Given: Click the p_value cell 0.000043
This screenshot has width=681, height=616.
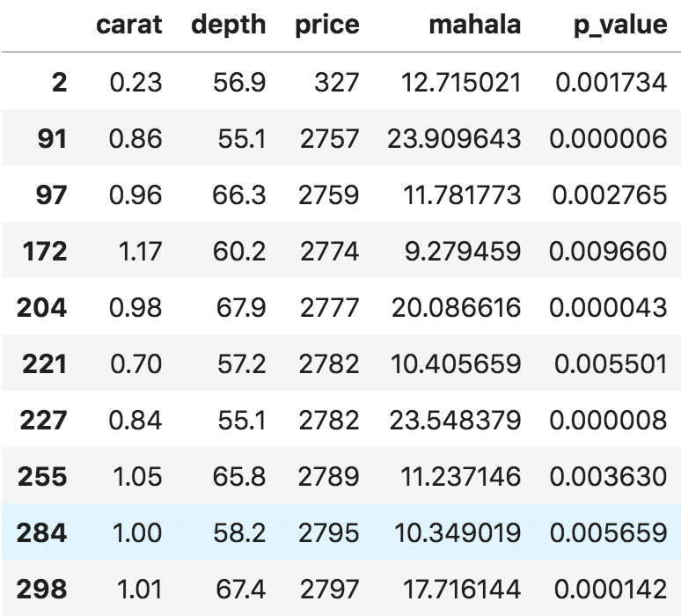Looking at the screenshot, I should pyautogui.click(x=608, y=308).
